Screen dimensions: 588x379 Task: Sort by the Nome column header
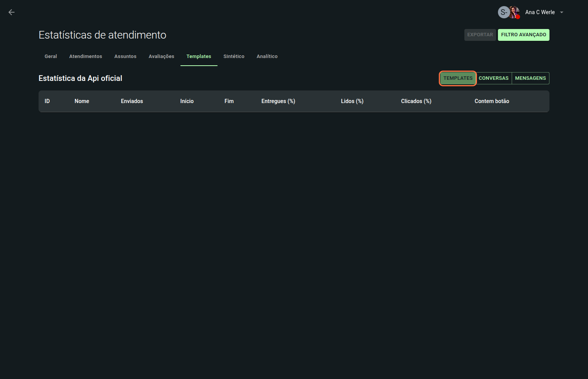82,101
